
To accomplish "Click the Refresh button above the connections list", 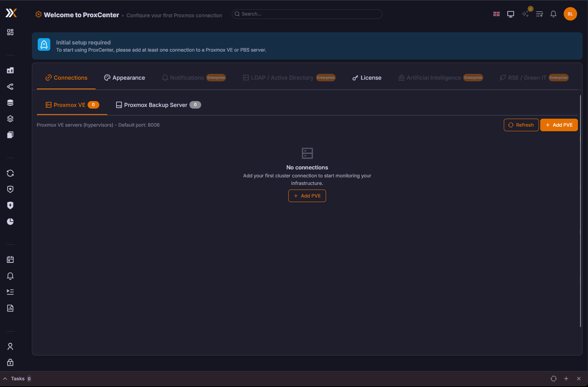I will click(521, 125).
